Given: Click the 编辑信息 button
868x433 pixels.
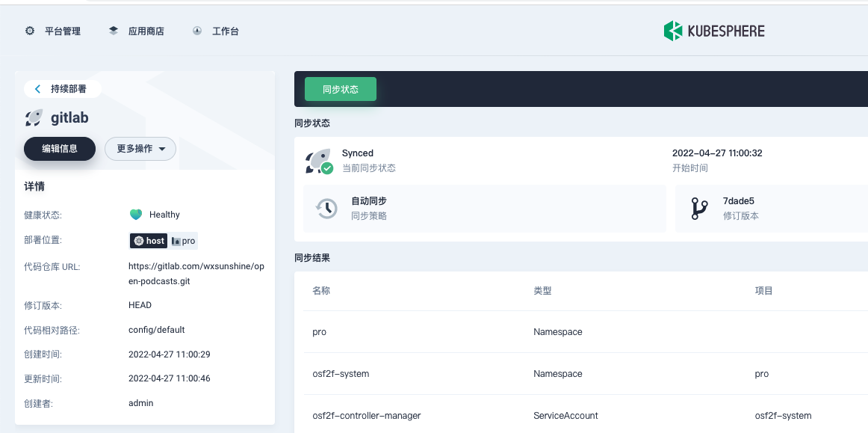Looking at the screenshot, I should pos(59,149).
